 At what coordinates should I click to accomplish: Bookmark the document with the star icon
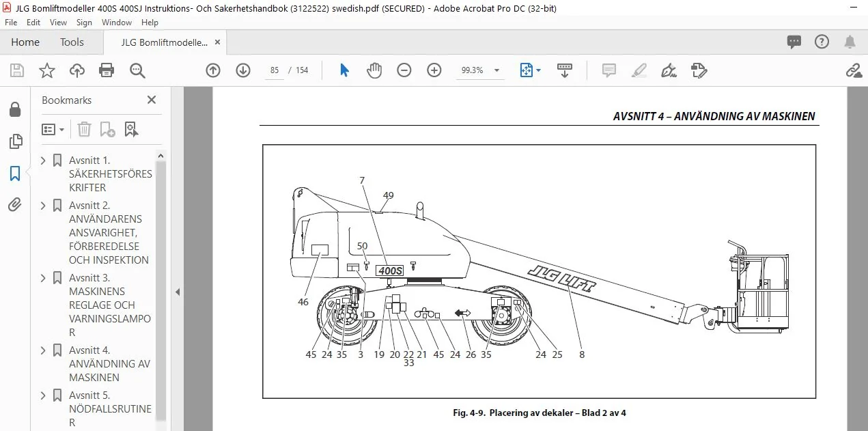[x=47, y=70]
